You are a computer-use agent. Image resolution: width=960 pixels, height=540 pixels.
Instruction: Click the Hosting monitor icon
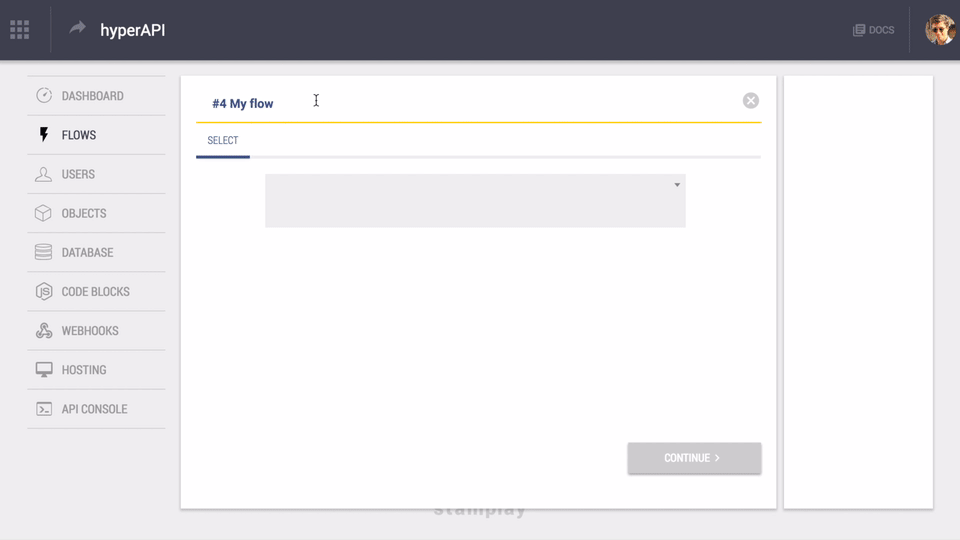tap(43, 370)
